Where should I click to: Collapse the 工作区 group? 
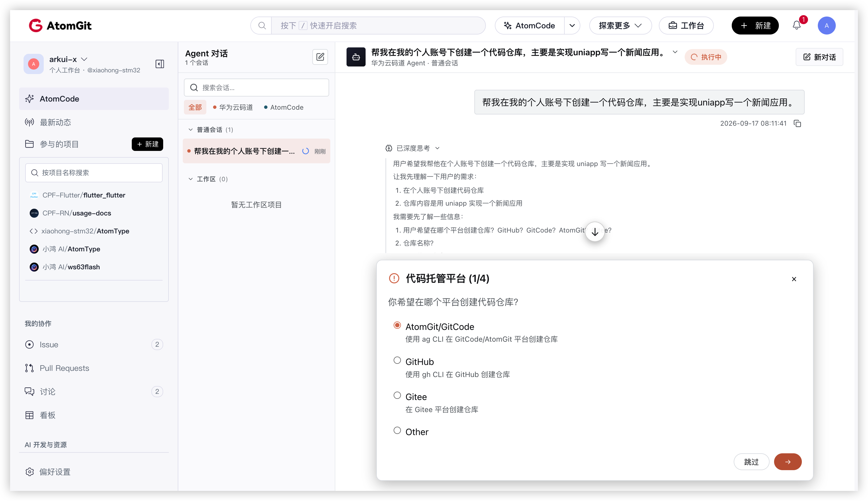191,179
